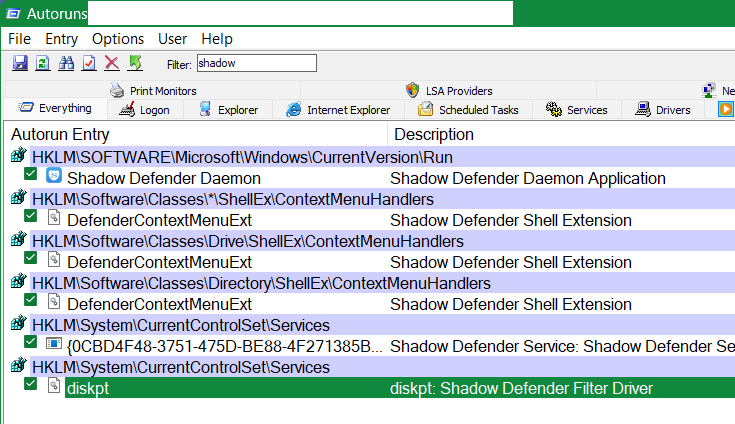This screenshot has width=735, height=424.
Task: Open the User menu
Action: click(x=172, y=39)
